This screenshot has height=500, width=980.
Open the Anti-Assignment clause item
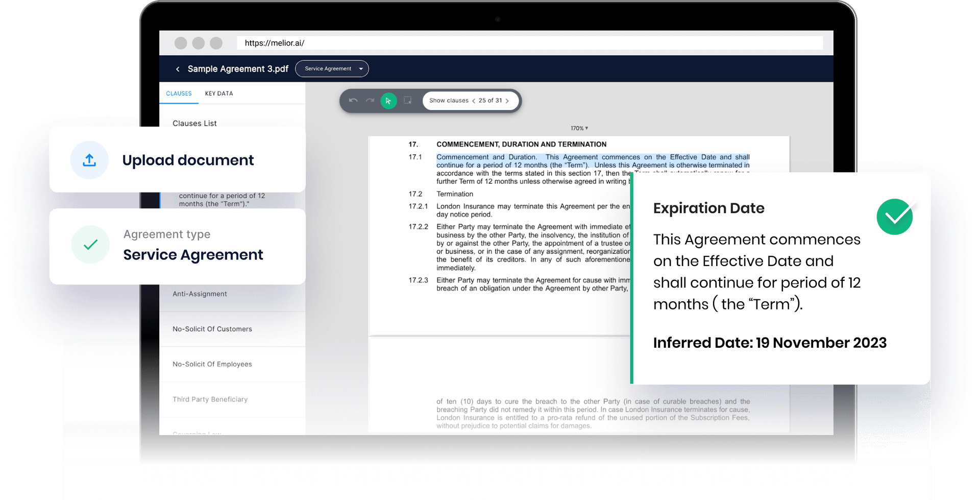coord(200,294)
